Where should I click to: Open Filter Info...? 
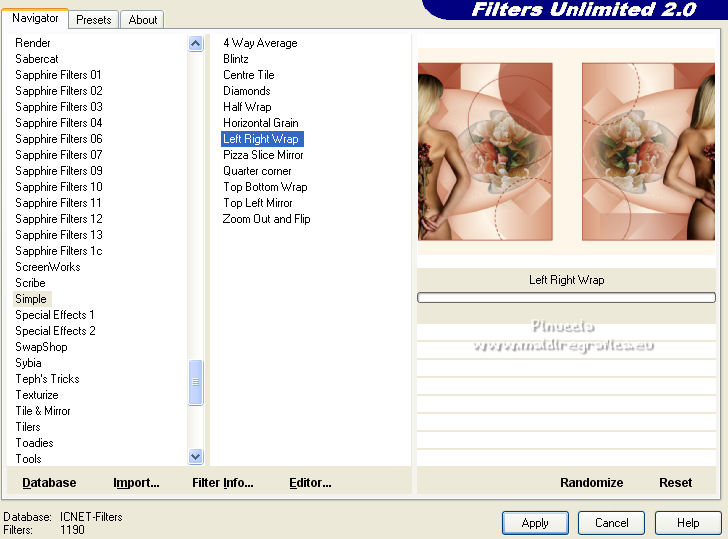tap(223, 483)
